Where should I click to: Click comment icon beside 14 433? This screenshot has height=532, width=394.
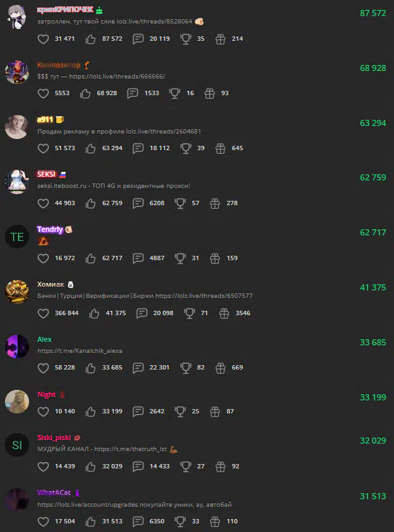point(138,467)
